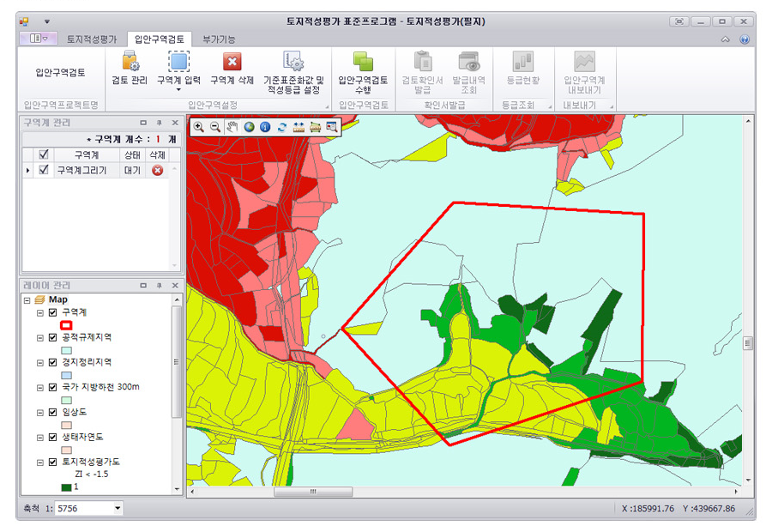This screenshot has height=532, width=772.
Task: Toggle the 토지적성평가도 layer checkbox
Action: pos(52,462)
